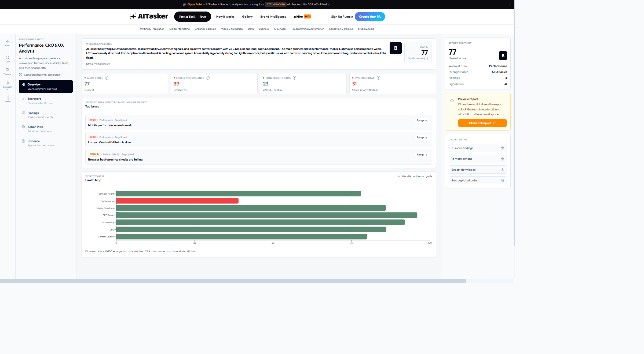The image size is (644, 354).
Task: Click Claim full report button
Action: (482, 123)
